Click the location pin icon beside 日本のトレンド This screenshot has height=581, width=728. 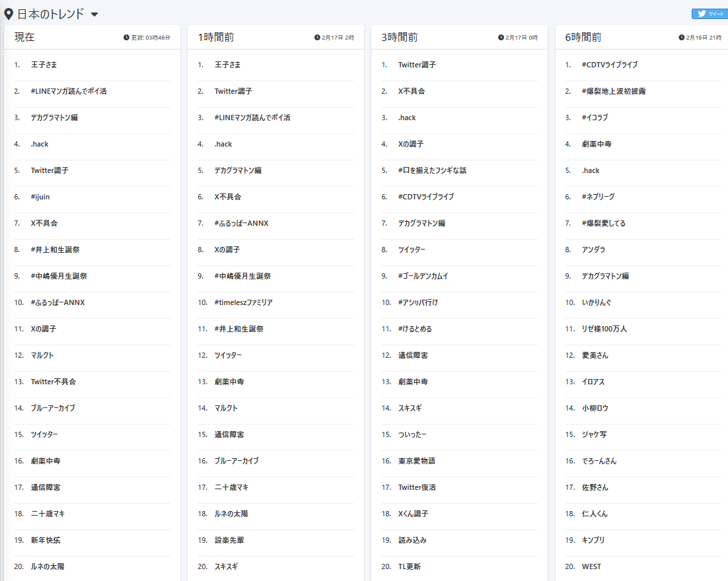point(9,14)
